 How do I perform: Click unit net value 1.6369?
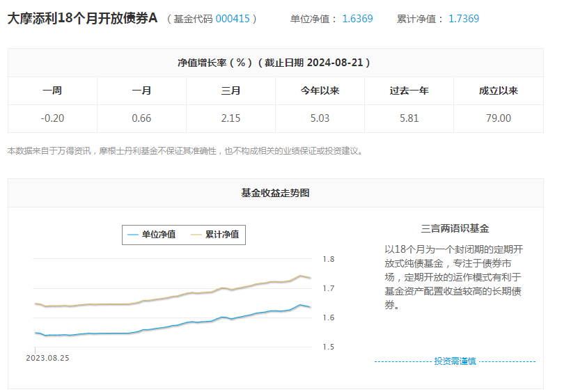(357, 19)
